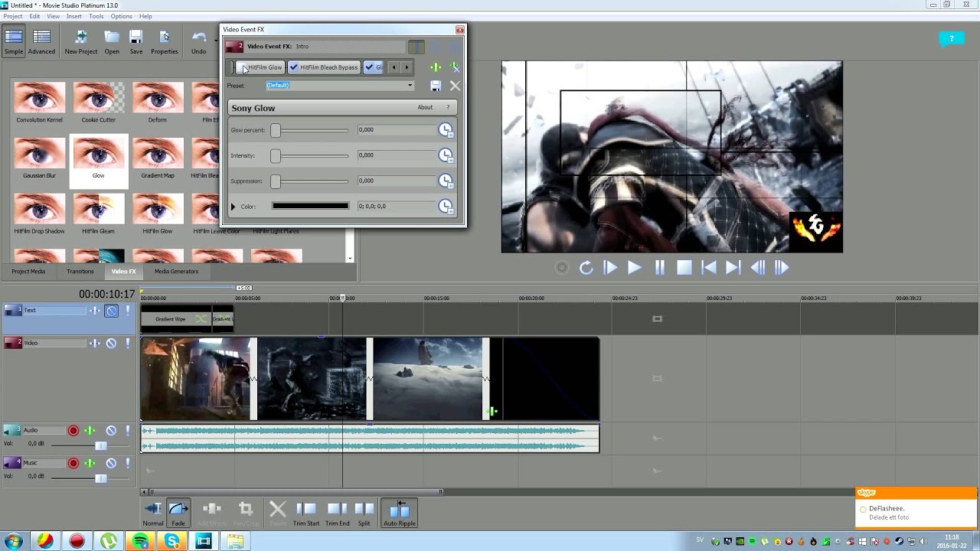980x551 pixels.
Task: Select the Fade tool
Action: click(x=178, y=513)
